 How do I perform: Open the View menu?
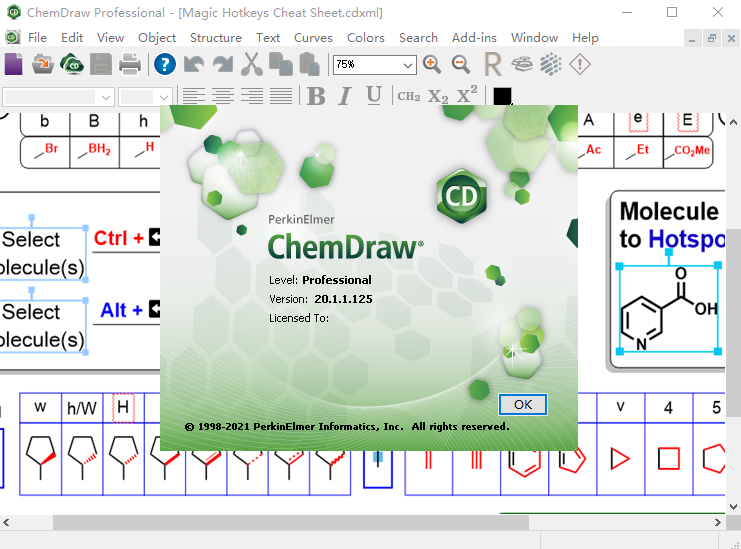(x=111, y=38)
